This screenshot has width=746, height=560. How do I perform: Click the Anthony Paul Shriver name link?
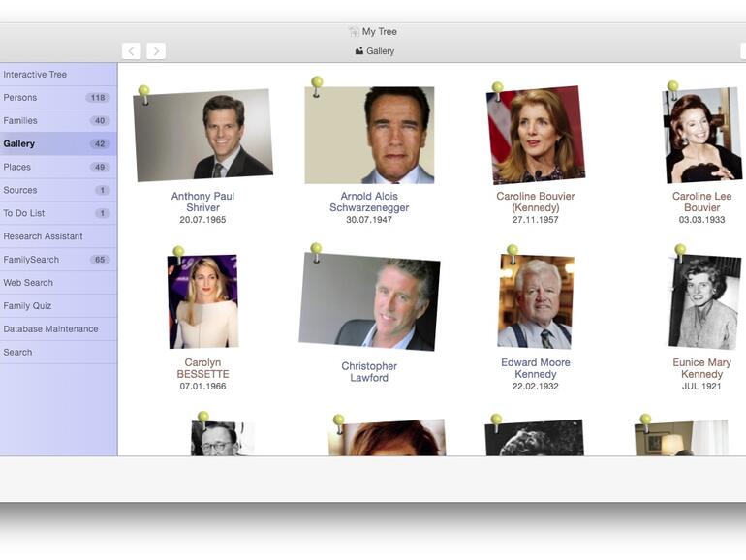pos(202,202)
